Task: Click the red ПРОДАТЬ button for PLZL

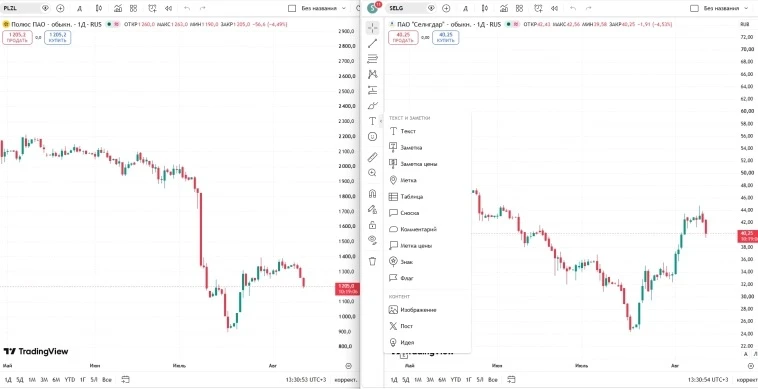Action: click(17, 37)
